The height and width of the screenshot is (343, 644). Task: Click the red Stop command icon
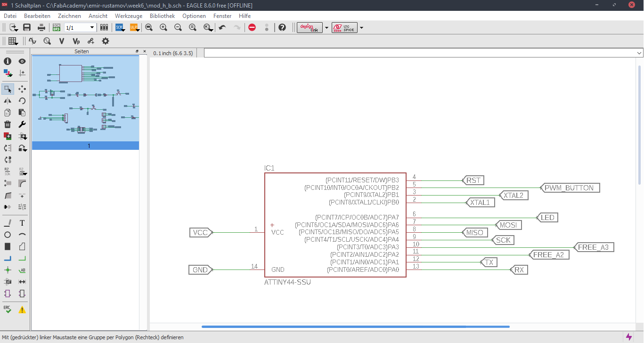(x=252, y=27)
